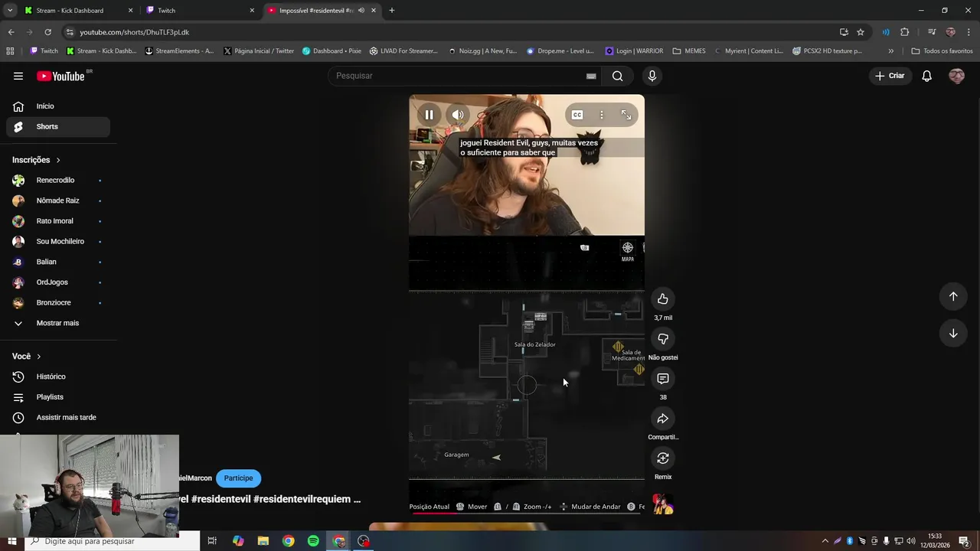Open the on-screen keyboard in search box
This screenshot has width=980, height=551.
pyautogui.click(x=591, y=76)
